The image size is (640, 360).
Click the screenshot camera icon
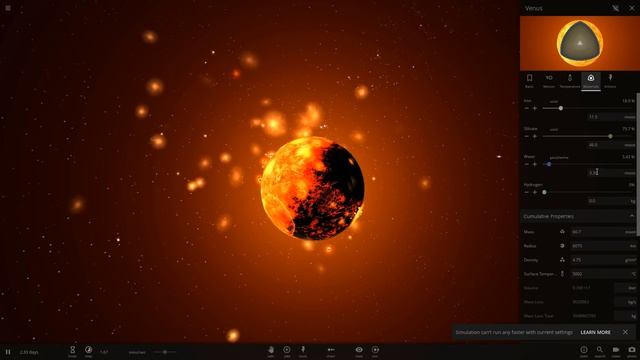click(x=631, y=351)
